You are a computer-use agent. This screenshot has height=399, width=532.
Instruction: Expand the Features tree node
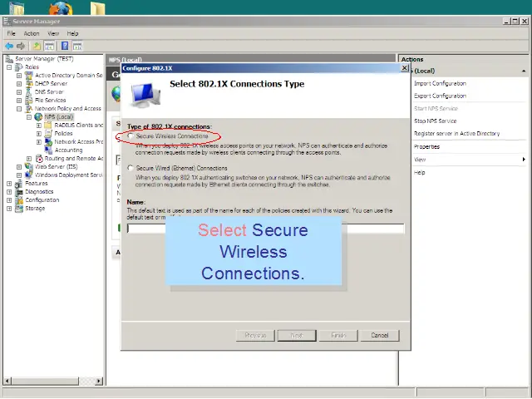9,183
